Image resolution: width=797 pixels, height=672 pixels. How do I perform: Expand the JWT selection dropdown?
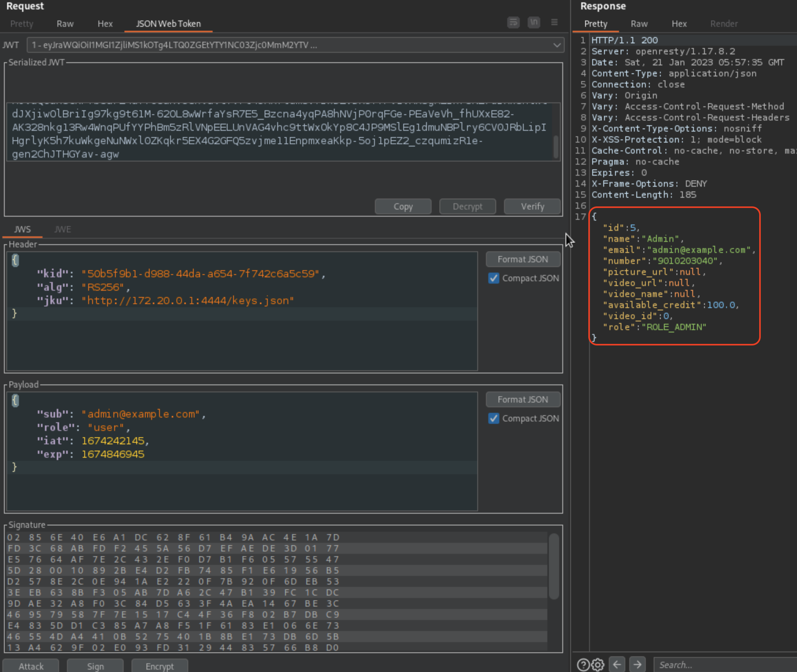pyautogui.click(x=557, y=45)
